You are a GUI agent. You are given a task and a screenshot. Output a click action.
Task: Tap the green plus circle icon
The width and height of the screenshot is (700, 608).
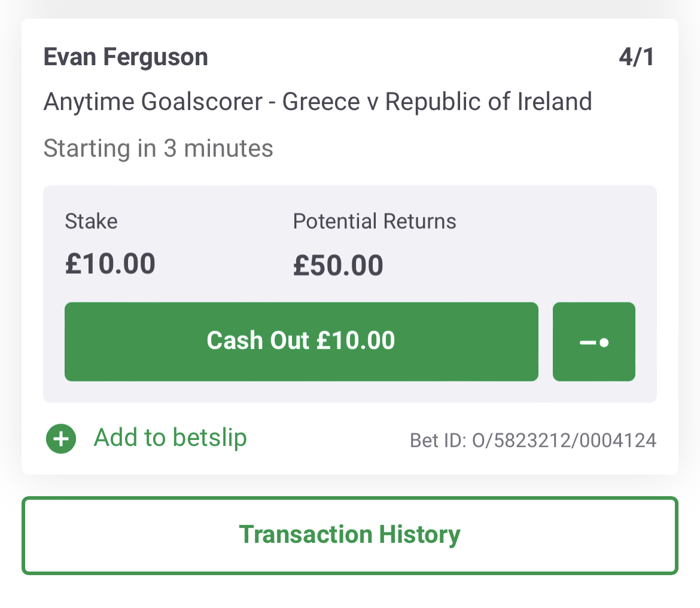pos(61,438)
